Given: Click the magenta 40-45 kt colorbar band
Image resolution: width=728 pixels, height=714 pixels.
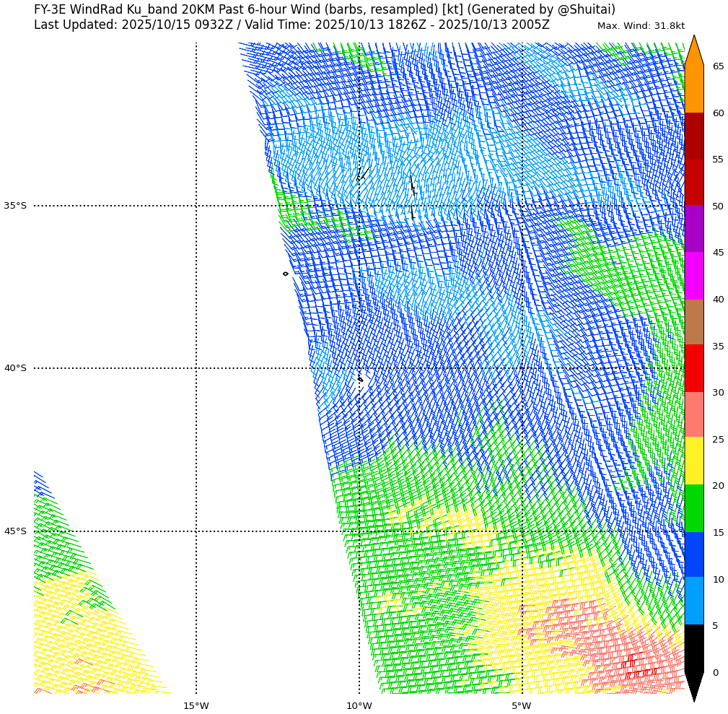Looking at the screenshot, I should pos(693,276).
